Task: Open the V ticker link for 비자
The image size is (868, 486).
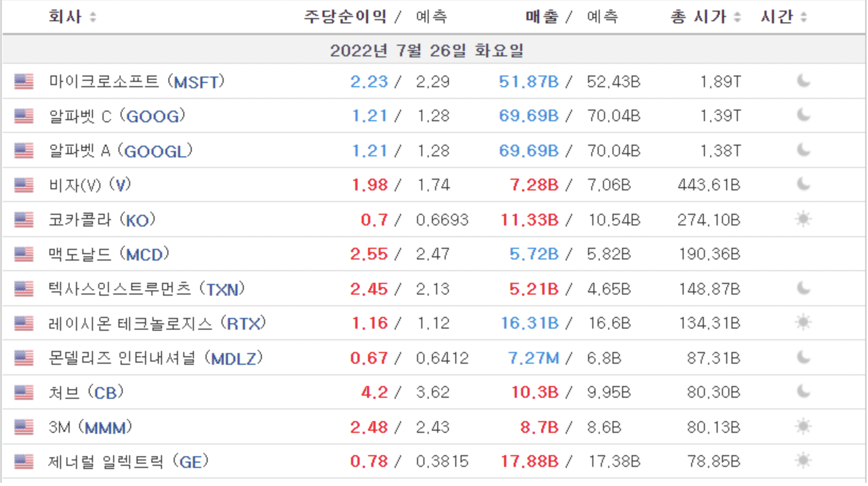Action: click(121, 186)
